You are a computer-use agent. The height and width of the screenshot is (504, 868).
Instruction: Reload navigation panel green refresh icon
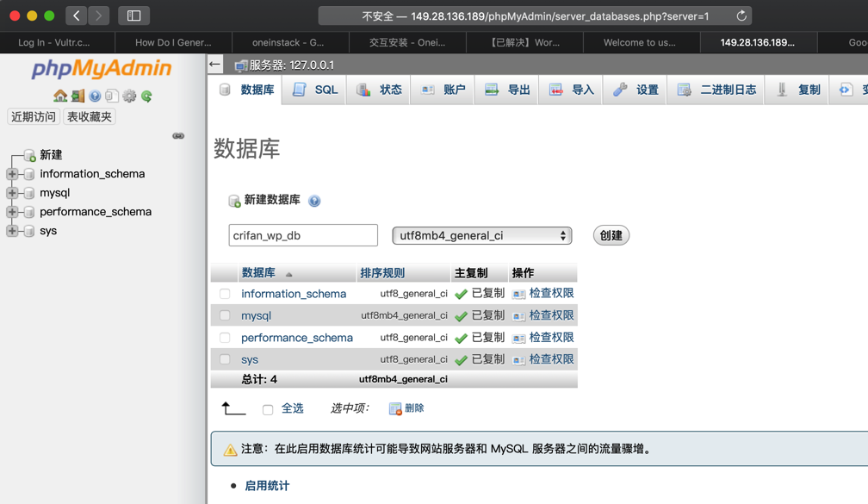click(146, 96)
